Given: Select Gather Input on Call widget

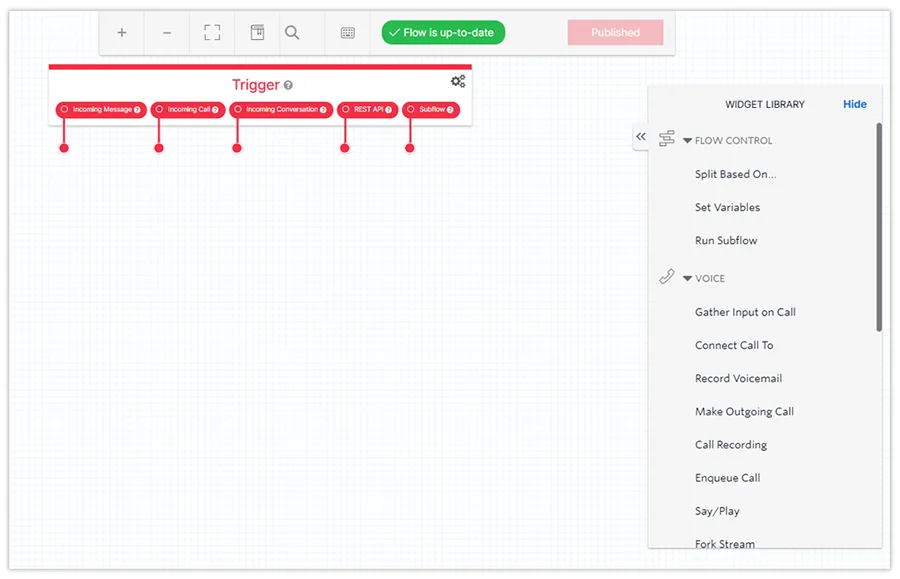Looking at the screenshot, I should click(x=745, y=312).
